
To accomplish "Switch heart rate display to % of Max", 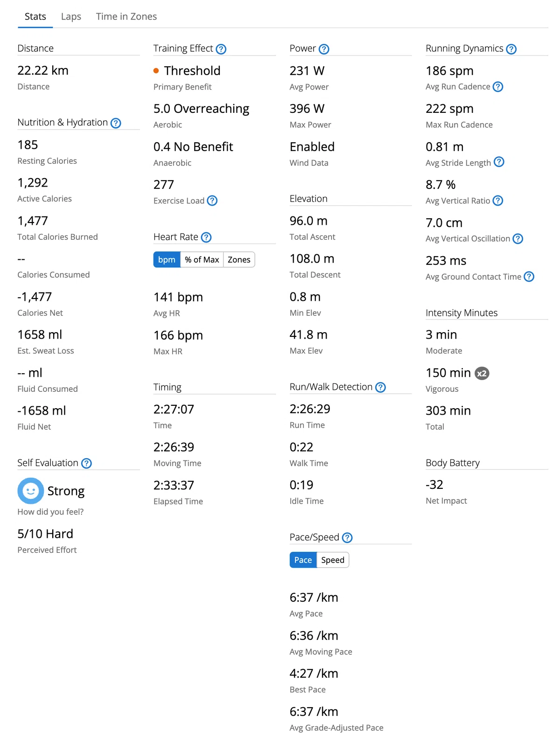I will [x=202, y=260].
